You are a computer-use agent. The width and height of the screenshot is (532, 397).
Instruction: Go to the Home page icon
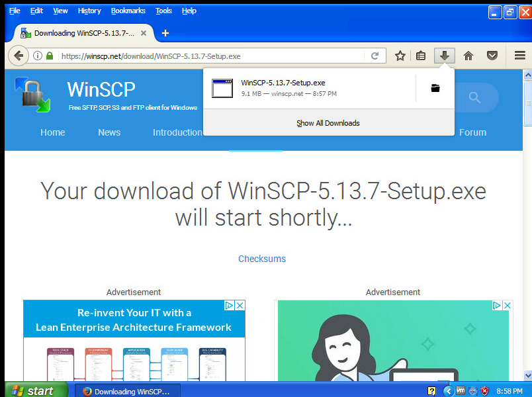point(468,56)
